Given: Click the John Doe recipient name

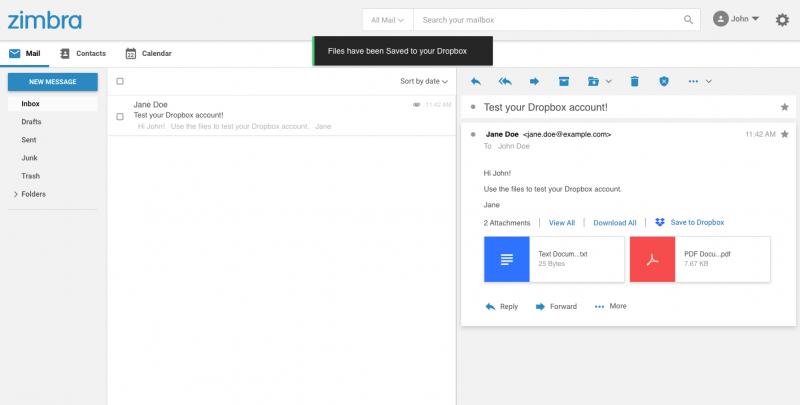Looking at the screenshot, I should coord(514,146).
